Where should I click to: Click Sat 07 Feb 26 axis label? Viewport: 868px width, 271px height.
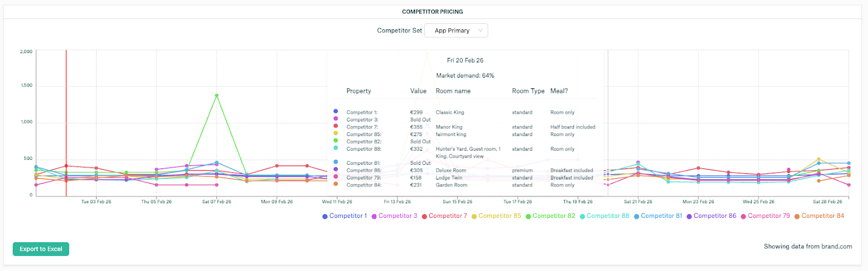[x=216, y=202]
